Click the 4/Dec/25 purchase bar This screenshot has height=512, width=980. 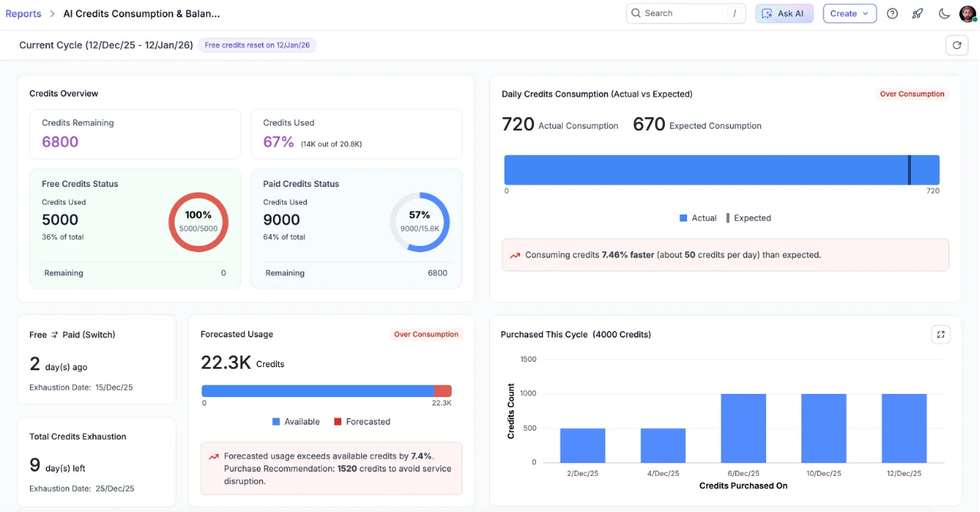pos(663,445)
